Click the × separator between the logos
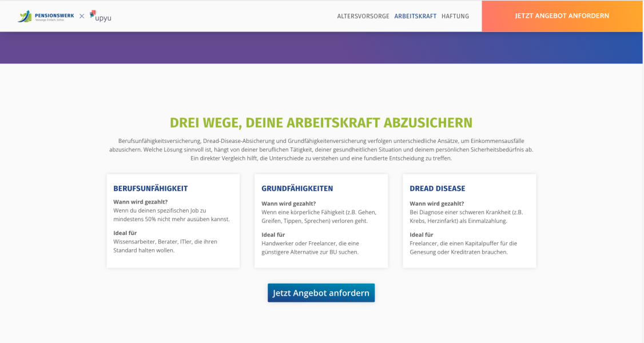This screenshot has height=343, width=644. (x=82, y=16)
